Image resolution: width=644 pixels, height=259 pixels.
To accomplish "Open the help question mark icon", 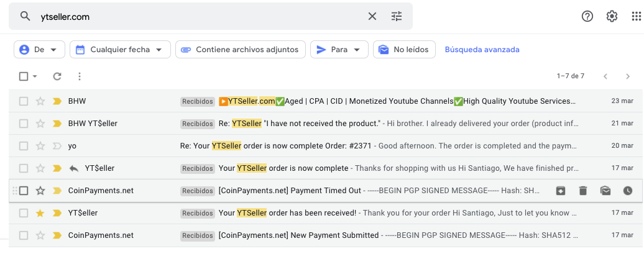I will [587, 16].
